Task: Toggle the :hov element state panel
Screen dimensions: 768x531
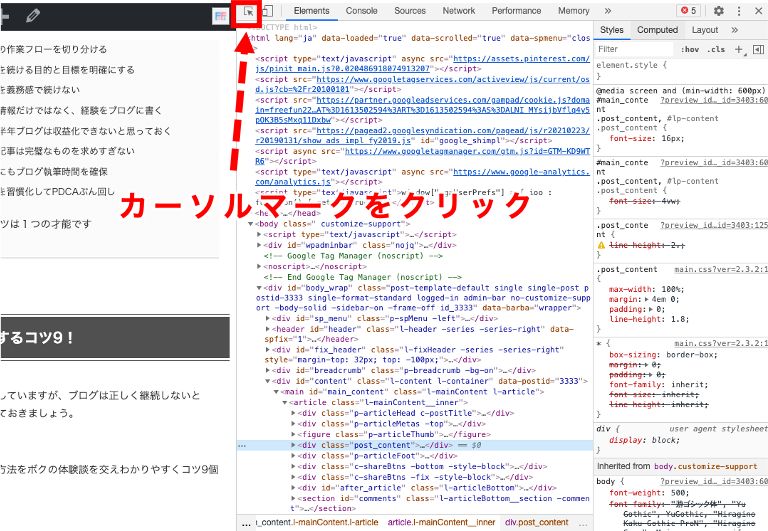Action: tap(690, 49)
